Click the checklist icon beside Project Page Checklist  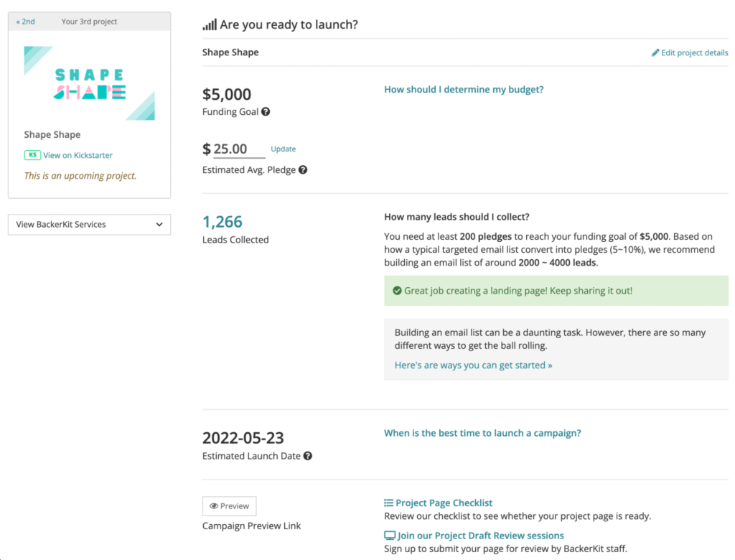(x=388, y=503)
